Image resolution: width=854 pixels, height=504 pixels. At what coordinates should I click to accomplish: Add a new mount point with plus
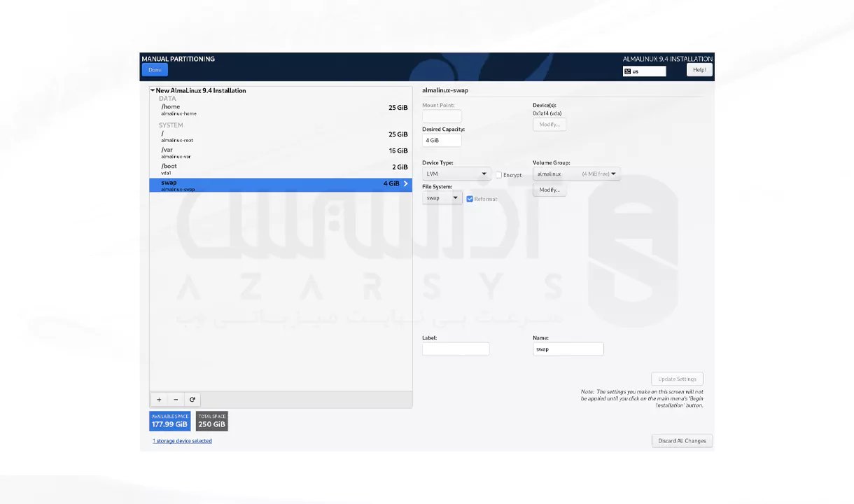coord(159,400)
